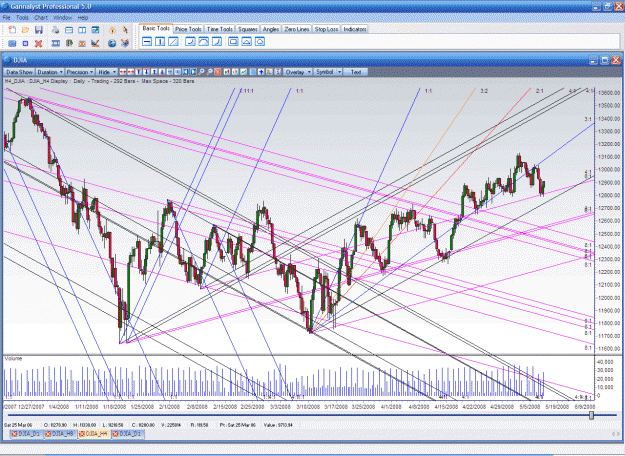Open the Help menu
Image resolution: width=625 pixels, height=456 pixels.
83,18
